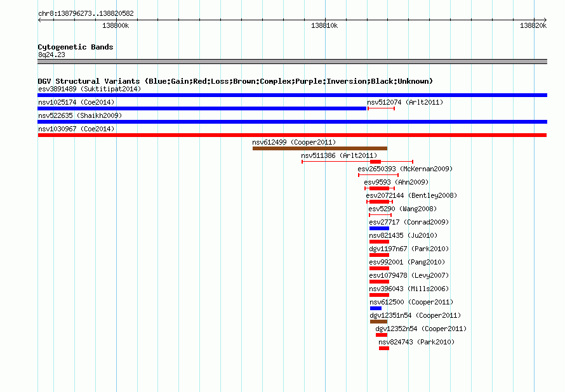
Task: Select the red dgv1197n67 loss bar
Action: [x=380, y=255]
